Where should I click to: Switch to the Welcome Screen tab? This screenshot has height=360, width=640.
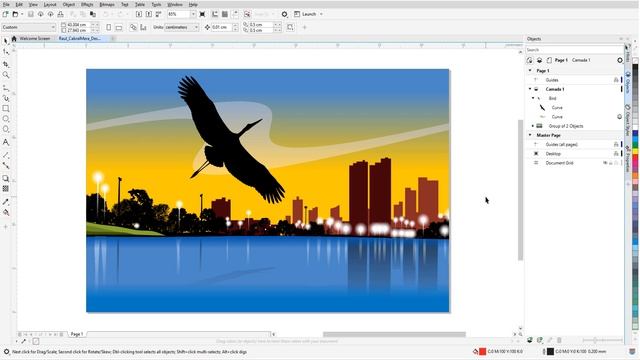[x=35, y=38]
